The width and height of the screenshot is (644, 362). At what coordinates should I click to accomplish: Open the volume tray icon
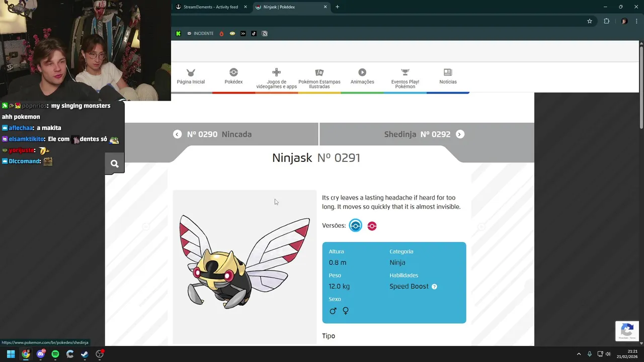[608, 354]
